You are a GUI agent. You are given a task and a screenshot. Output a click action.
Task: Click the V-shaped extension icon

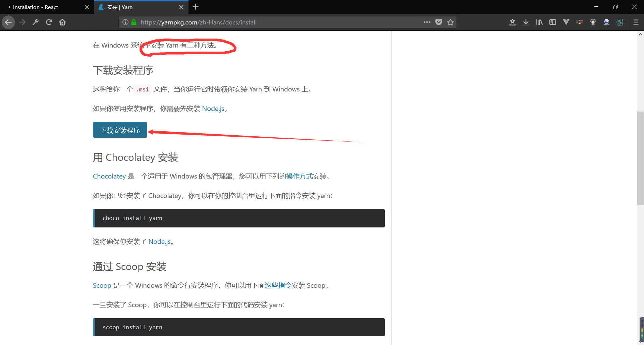pyautogui.click(x=566, y=22)
